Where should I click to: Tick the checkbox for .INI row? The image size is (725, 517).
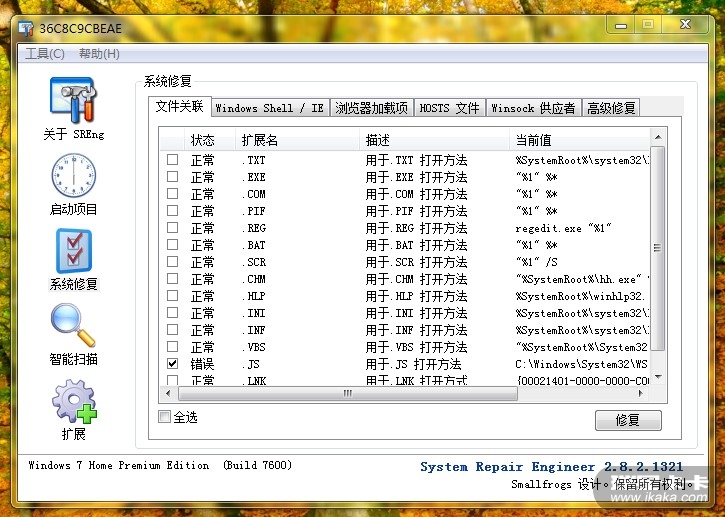click(172, 313)
